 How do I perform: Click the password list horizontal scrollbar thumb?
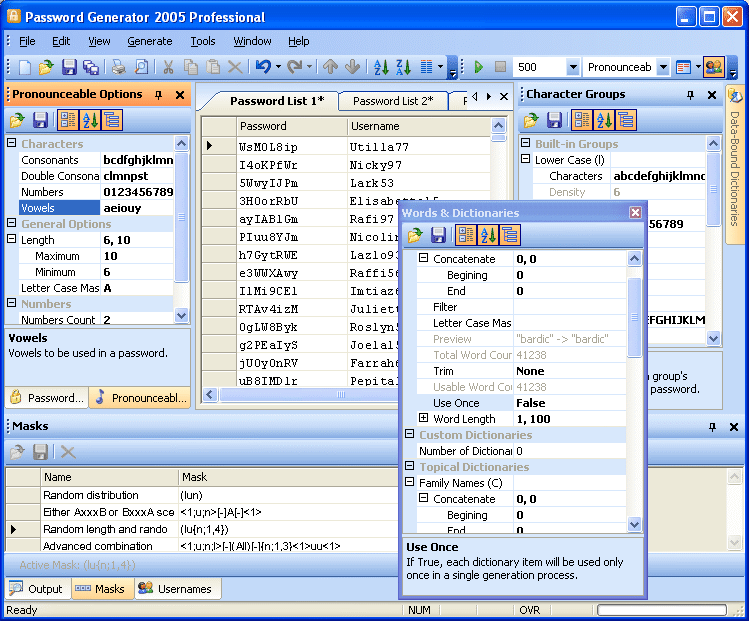click(309, 395)
